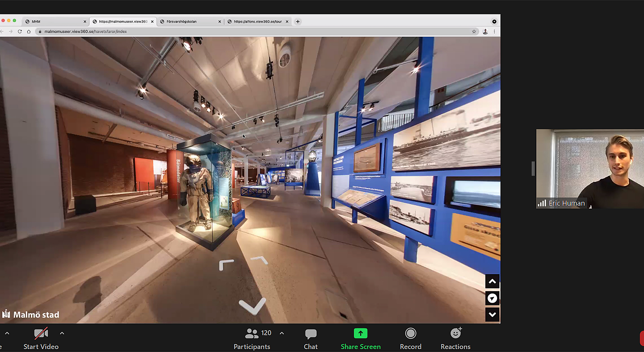Start recording with the Record button

coord(410,334)
